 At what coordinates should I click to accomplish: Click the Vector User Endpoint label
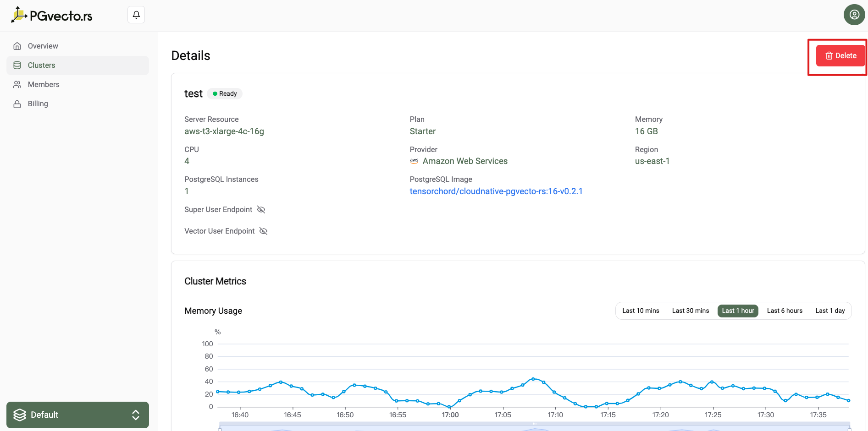pos(220,231)
